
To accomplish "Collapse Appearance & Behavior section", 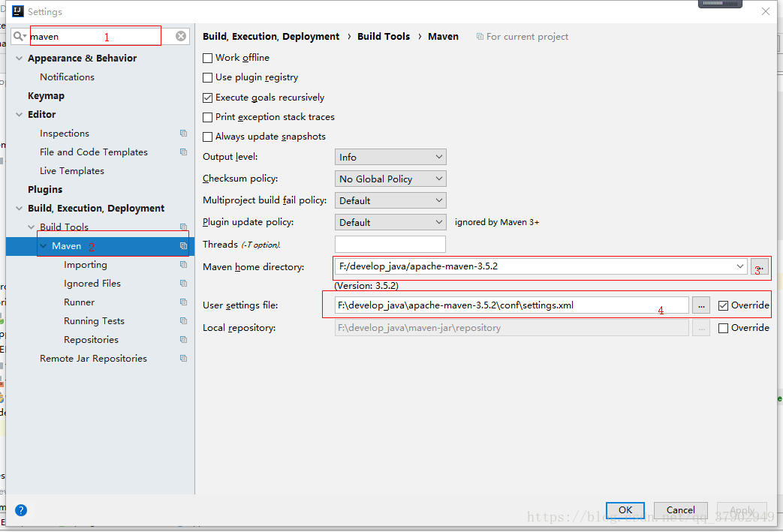I will tap(19, 58).
